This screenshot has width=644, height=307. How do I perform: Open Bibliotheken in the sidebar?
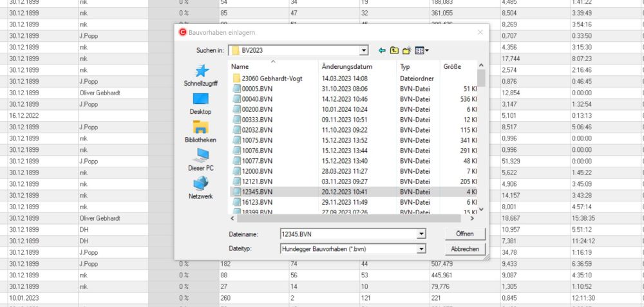(202, 131)
